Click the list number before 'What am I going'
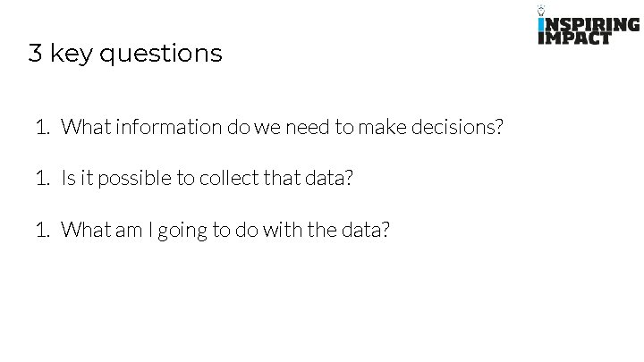The height and width of the screenshot is (362, 644). (42, 230)
